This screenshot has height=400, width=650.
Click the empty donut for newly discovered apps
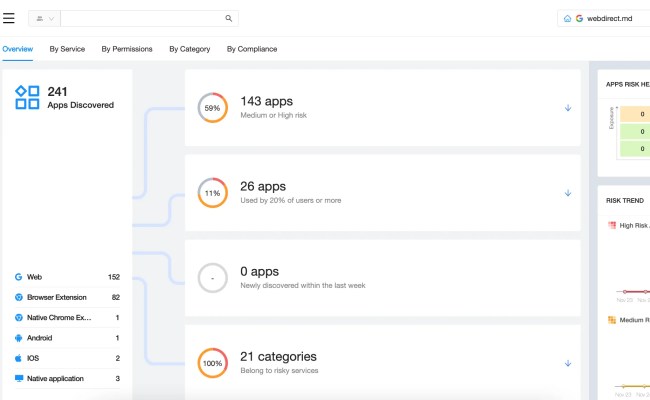coord(212,278)
